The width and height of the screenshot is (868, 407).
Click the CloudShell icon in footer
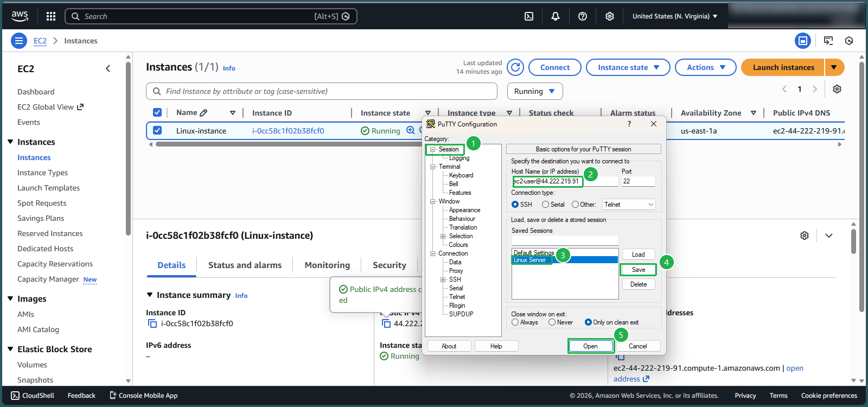pos(15,396)
